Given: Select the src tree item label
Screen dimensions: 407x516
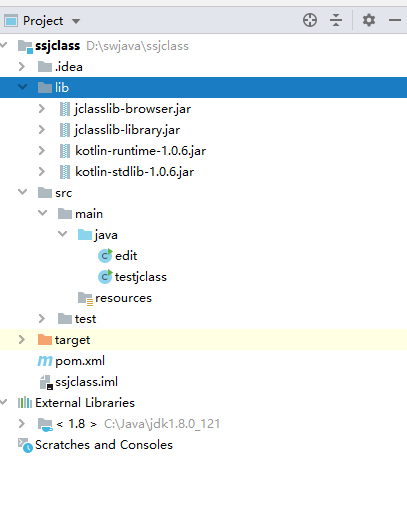Looking at the screenshot, I should [63, 193].
